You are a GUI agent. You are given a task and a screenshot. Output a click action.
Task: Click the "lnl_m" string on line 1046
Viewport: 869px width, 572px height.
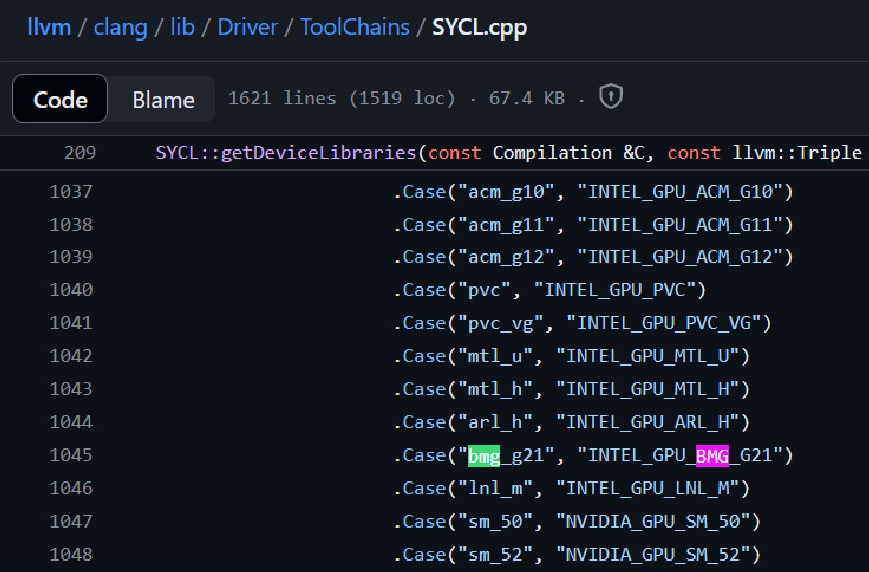tap(495, 488)
